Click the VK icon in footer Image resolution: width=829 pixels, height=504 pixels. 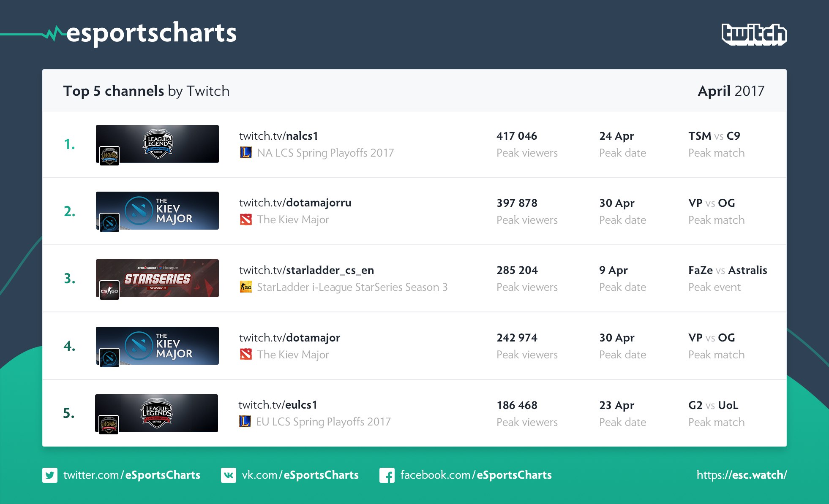pyautogui.click(x=229, y=475)
